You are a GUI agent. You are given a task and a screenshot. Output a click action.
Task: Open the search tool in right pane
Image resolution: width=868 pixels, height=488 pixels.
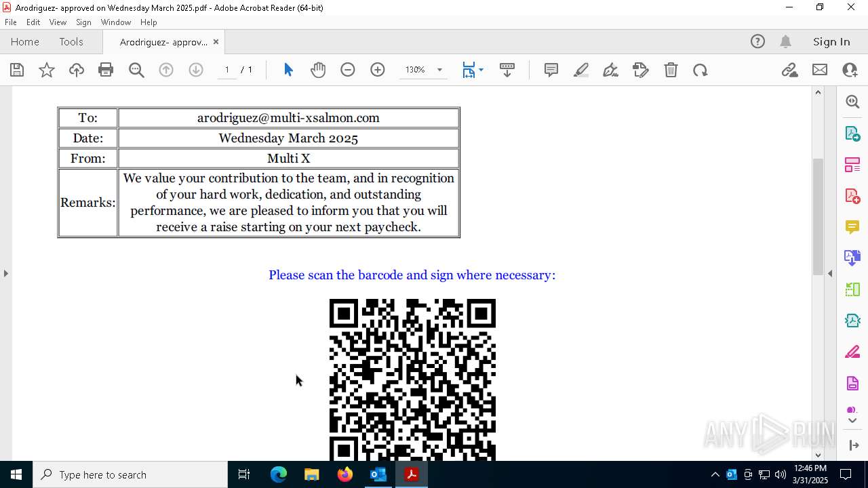(x=852, y=102)
